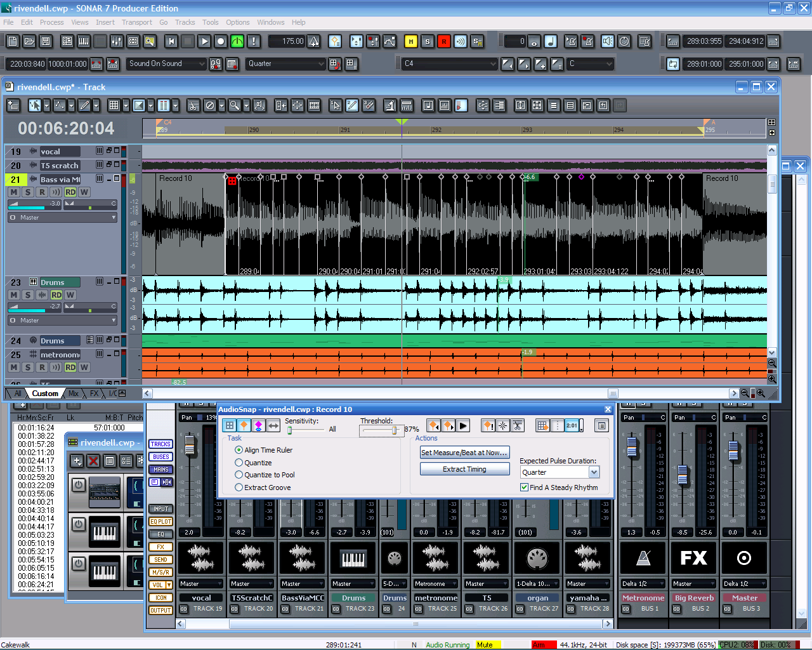The height and width of the screenshot is (650, 812).
Task: Open the Master output dropdown on track 23
Action: coord(63,321)
